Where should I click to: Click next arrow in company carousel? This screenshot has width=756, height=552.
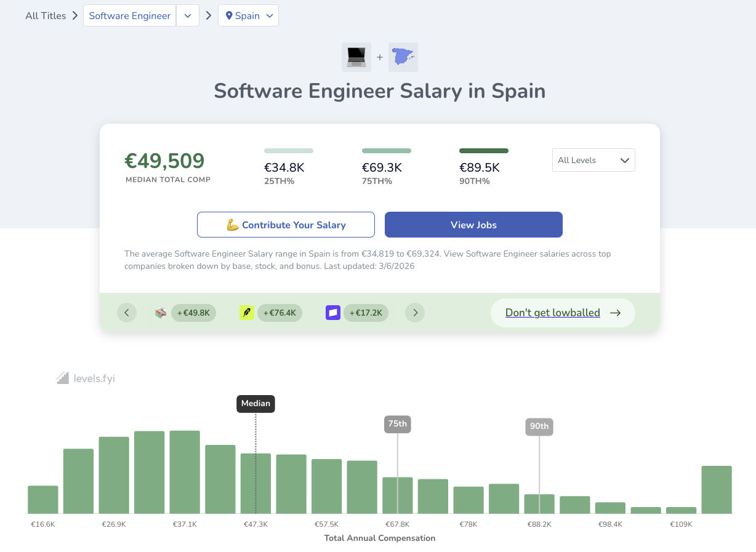[x=416, y=313]
